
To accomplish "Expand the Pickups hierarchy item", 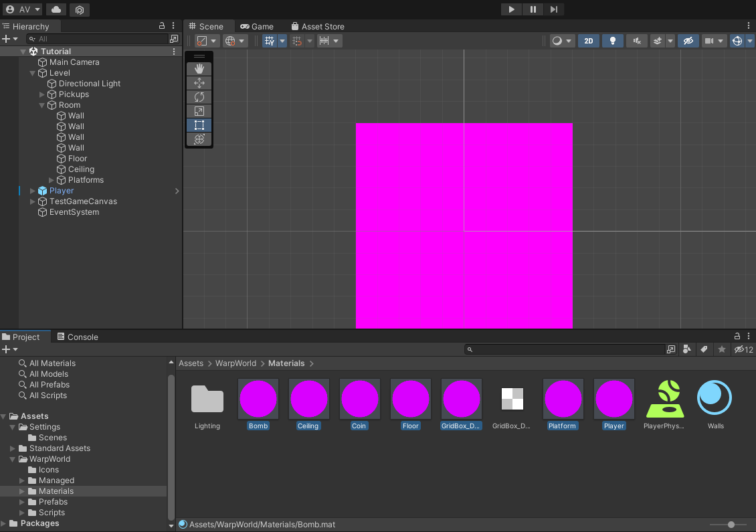I will [42, 94].
